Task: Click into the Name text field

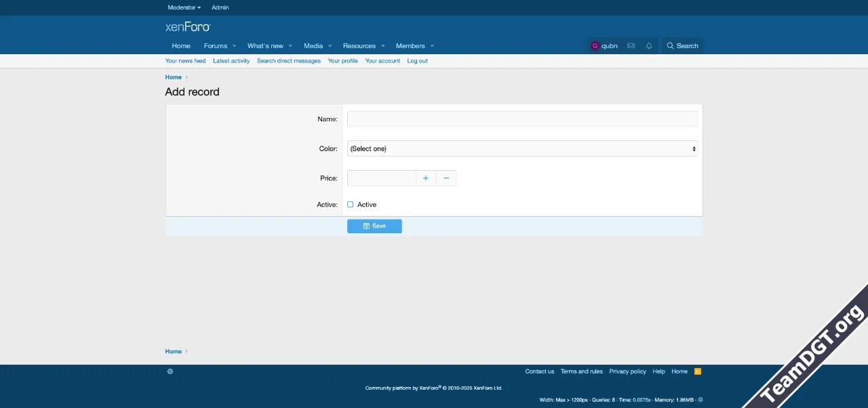Action: pyautogui.click(x=522, y=119)
